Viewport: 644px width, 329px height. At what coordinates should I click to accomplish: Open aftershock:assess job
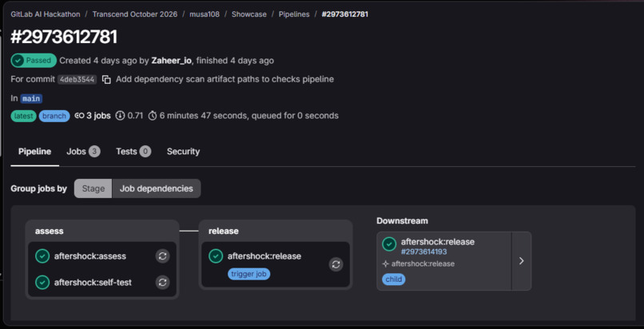coord(90,256)
